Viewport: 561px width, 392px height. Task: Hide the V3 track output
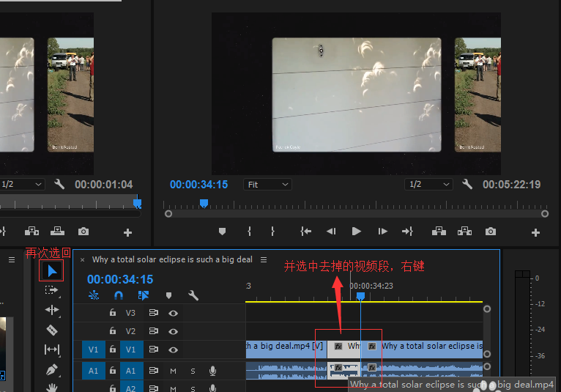click(174, 312)
